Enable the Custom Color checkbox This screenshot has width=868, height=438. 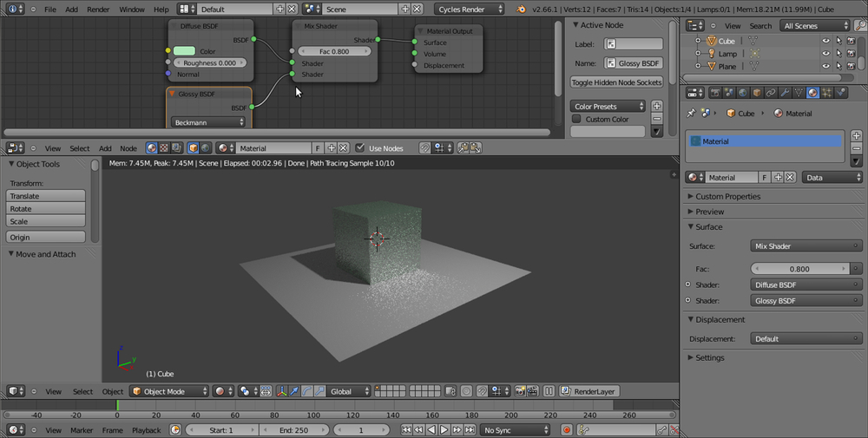(576, 120)
